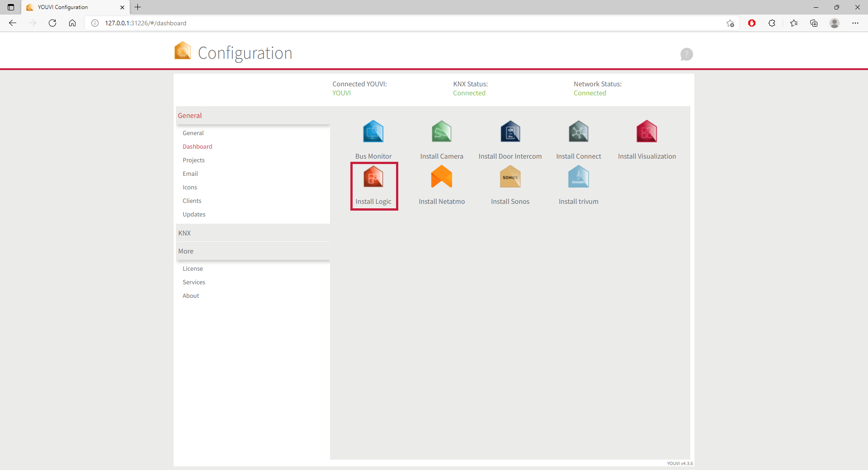
Task: Open the Favorites list icon
Action: pos(794,23)
